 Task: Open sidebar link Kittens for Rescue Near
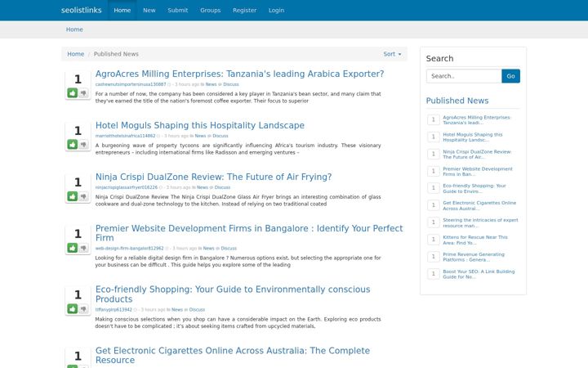(475, 240)
